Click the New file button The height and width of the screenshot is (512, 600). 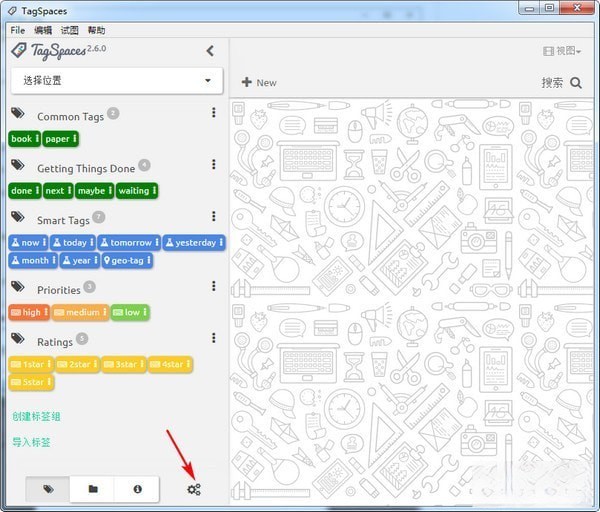(259, 82)
